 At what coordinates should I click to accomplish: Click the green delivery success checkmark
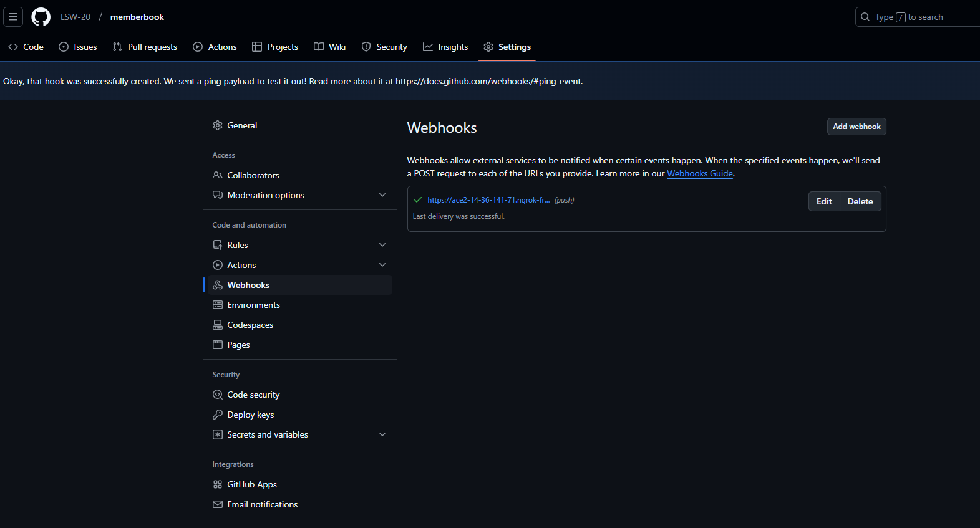(418, 200)
